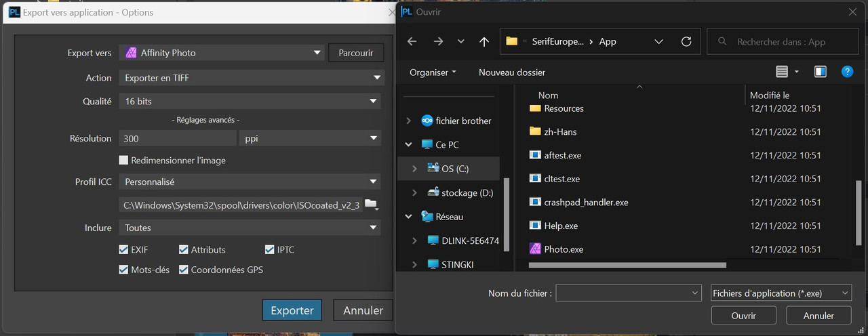The width and height of the screenshot is (868, 336).
Task: Click crashpad_handler.exe file icon
Action: pyautogui.click(x=535, y=202)
